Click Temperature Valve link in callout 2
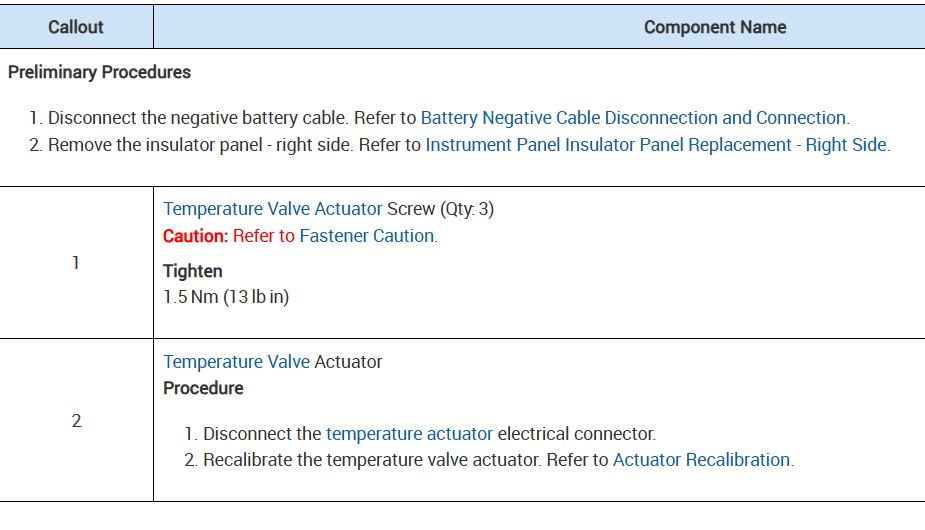Viewport: 925px width, 530px height. [236, 362]
